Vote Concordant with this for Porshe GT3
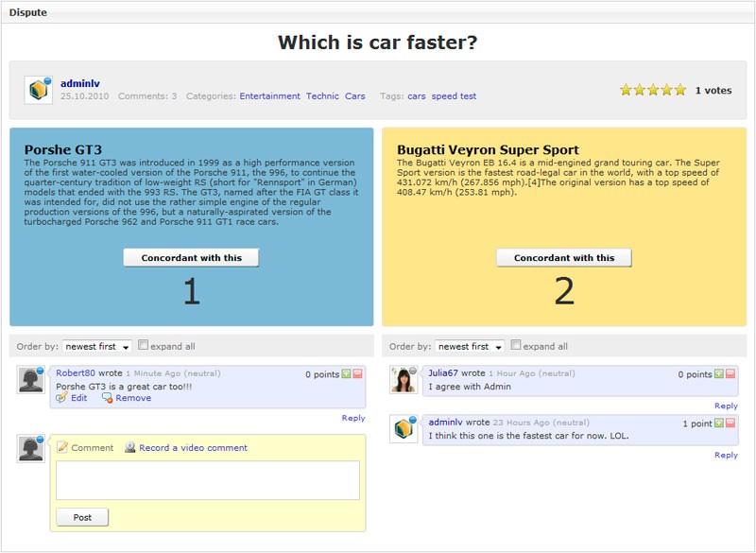756x553 pixels. click(192, 258)
